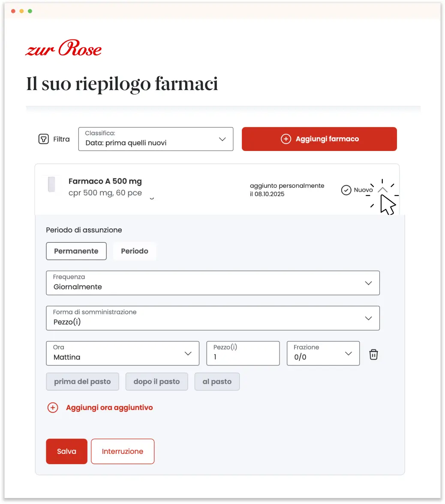Toggle the dopo il pasto option
This screenshot has width=445, height=504.
tap(157, 381)
